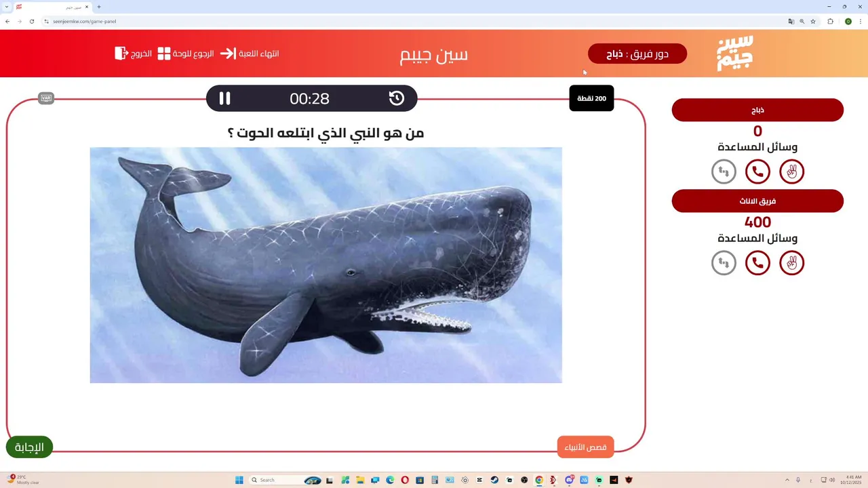Use فريق الاناث phone-call lifeline

(x=757, y=262)
